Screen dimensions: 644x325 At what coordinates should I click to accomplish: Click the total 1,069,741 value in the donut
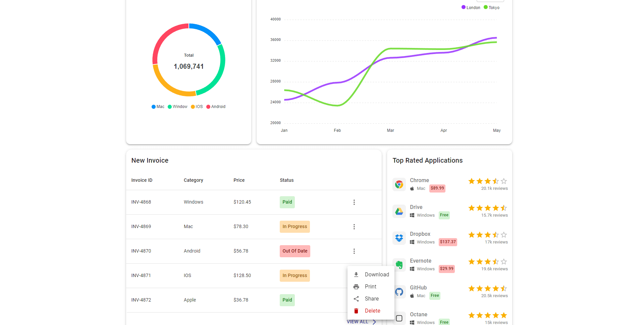(189, 66)
